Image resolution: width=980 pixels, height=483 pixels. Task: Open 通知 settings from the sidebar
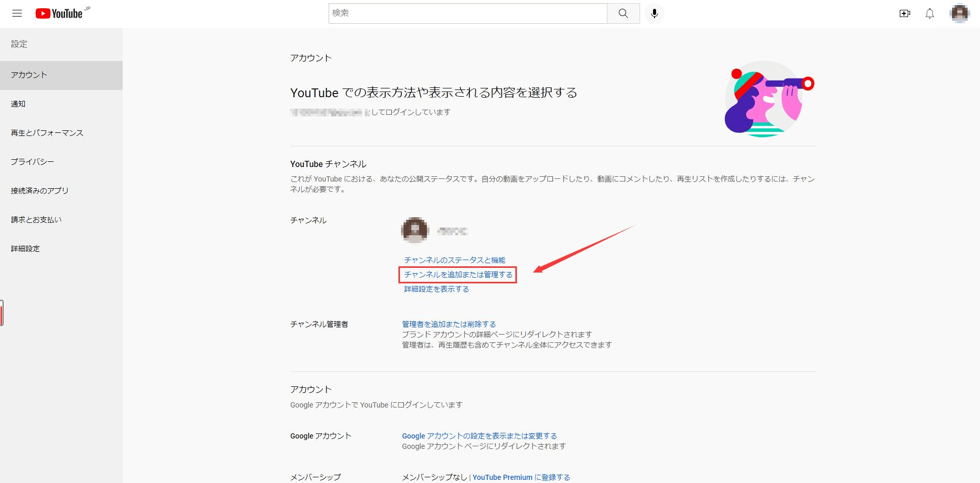[19, 103]
